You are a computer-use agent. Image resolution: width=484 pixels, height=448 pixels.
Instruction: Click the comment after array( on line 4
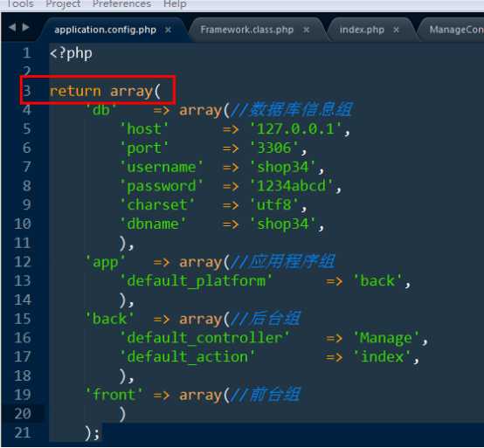click(292, 110)
